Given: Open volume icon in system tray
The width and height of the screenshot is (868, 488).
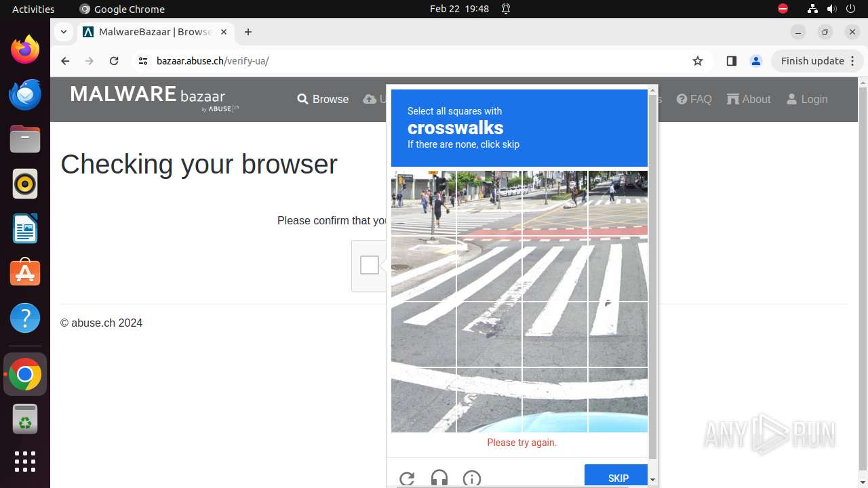Looking at the screenshot, I should (x=831, y=9).
